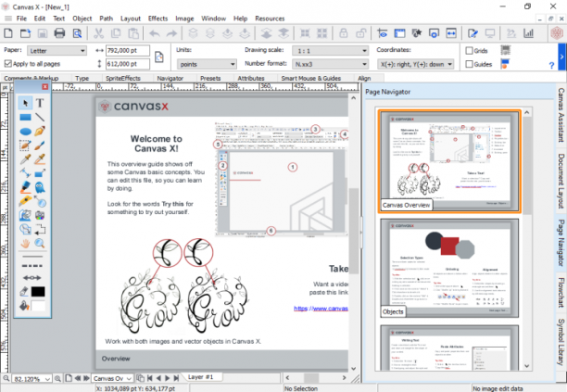567x392 pixels.
Task: Select the Paintbrush tool
Action: coord(40,145)
